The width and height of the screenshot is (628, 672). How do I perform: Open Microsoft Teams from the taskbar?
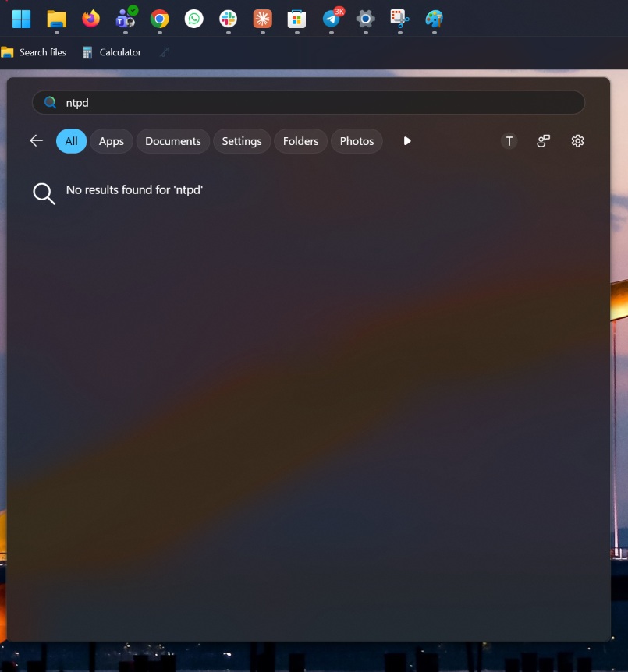[126, 18]
